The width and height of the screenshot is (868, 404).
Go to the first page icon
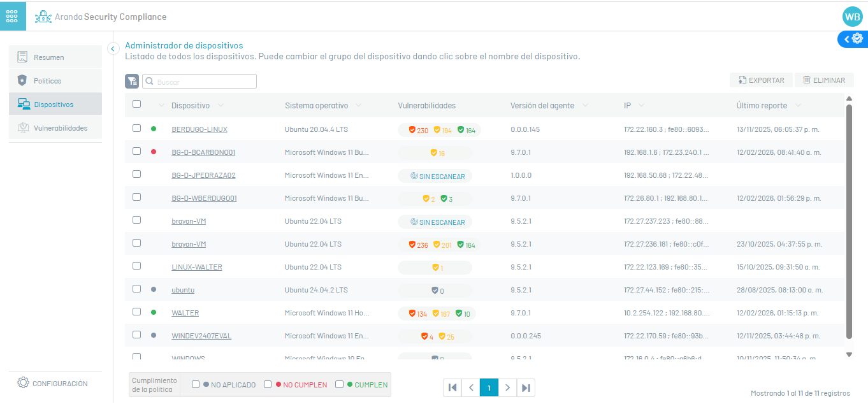pyautogui.click(x=452, y=387)
